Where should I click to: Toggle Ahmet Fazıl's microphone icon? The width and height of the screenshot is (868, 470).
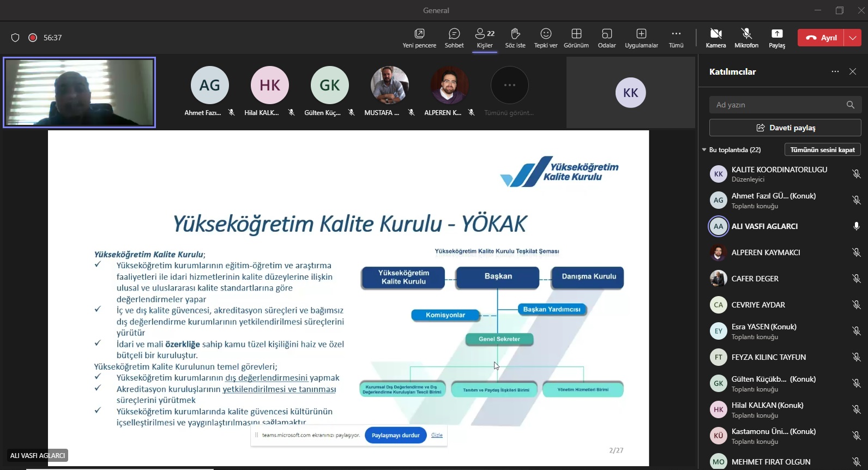[x=857, y=200]
